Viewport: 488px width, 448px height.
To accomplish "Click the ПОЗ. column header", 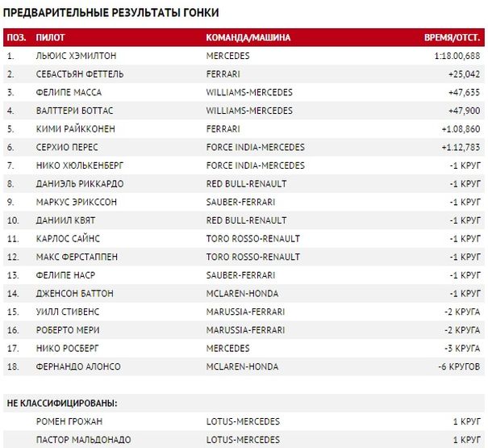I will pos(15,37).
